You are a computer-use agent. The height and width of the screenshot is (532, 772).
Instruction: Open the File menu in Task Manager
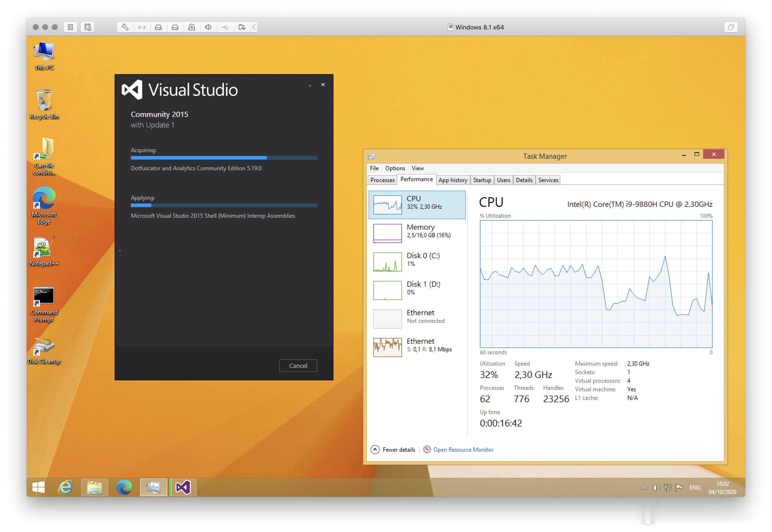click(x=374, y=168)
